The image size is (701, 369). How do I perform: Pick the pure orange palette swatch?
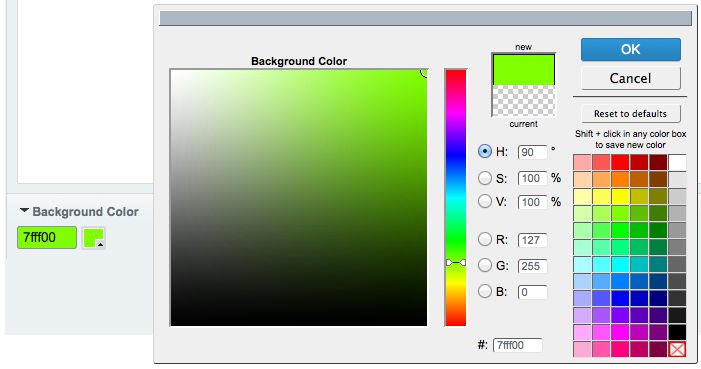(620, 179)
